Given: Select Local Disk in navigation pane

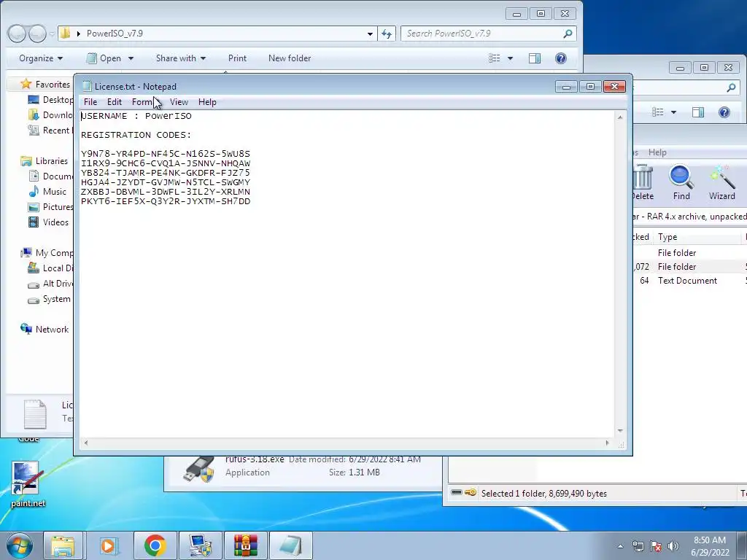Looking at the screenshot, I should point(50,268).
